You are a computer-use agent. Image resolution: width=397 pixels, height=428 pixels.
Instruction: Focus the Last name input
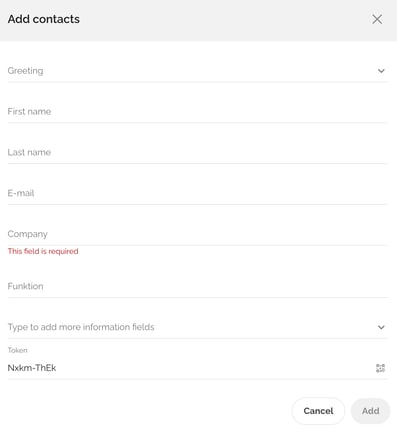[x=198, y=152]
